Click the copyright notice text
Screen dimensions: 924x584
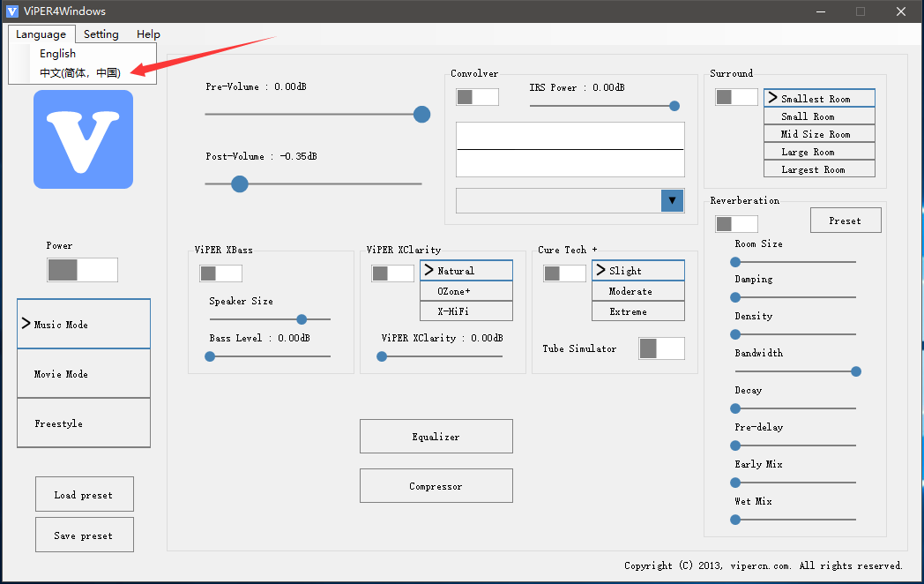tap(764, 565)
